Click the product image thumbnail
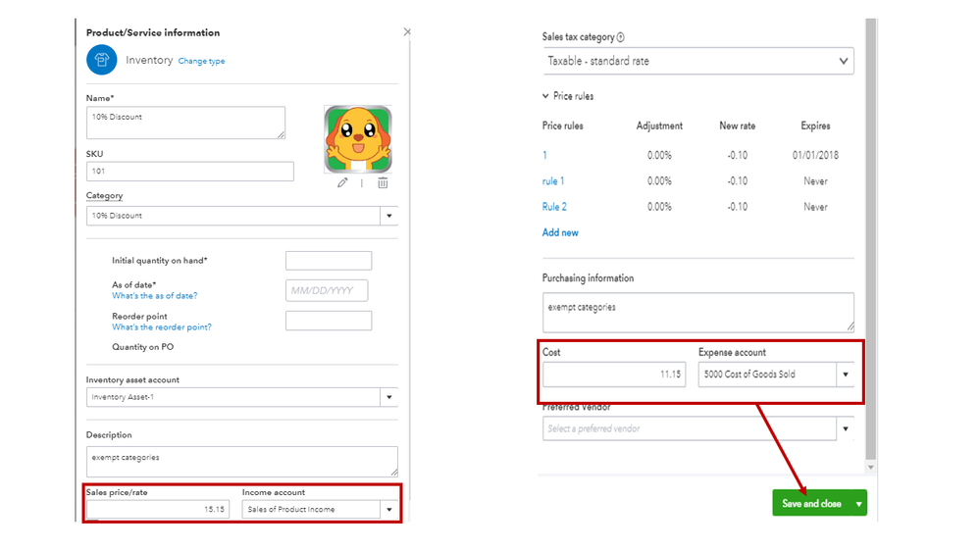 coord(358,139)
